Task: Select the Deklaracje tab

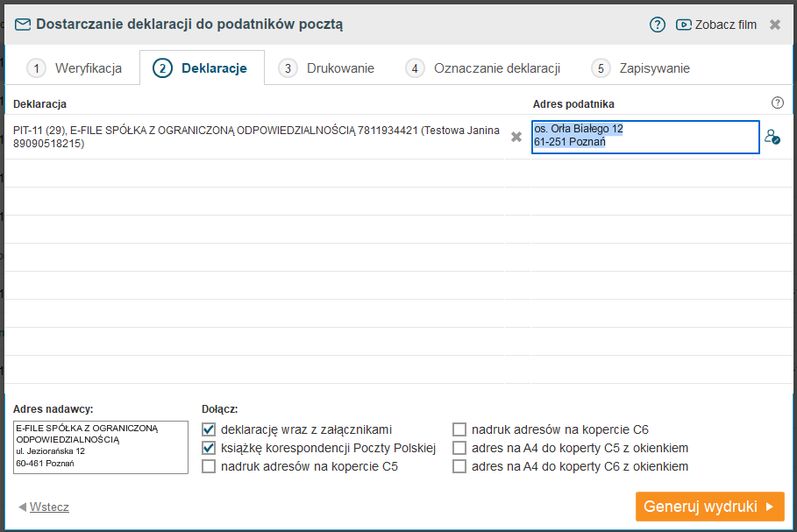Action: coord(202,68)
